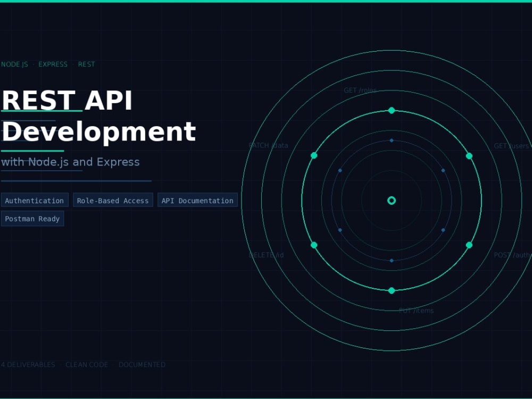Click the 'PATCH /data' endpoint label

click(x=268, y=146)
